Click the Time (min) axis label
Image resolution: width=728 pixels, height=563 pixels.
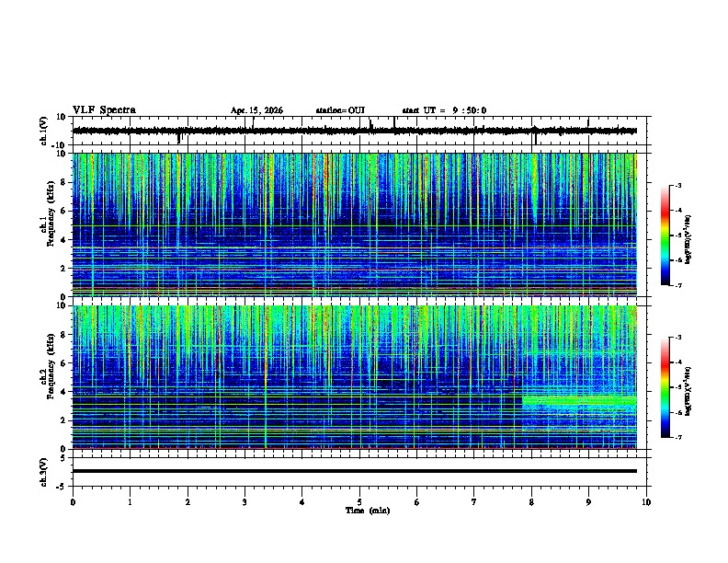[368, 511]
